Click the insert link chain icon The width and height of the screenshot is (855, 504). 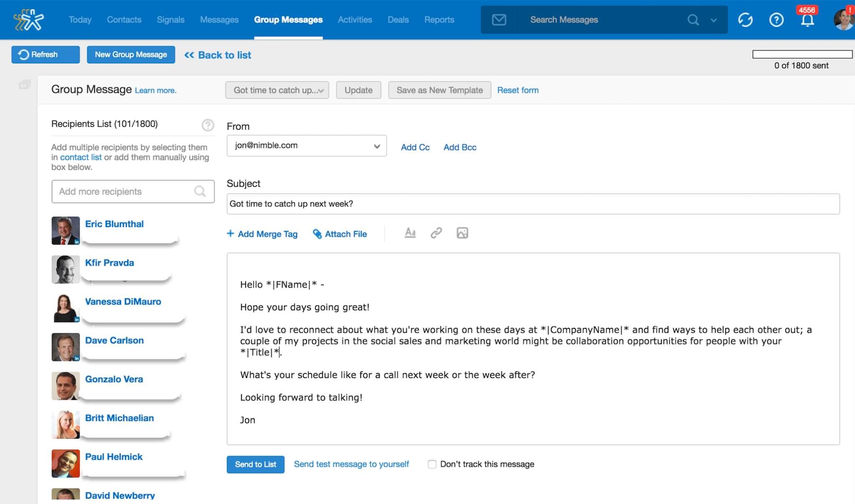tap(436, 233)
